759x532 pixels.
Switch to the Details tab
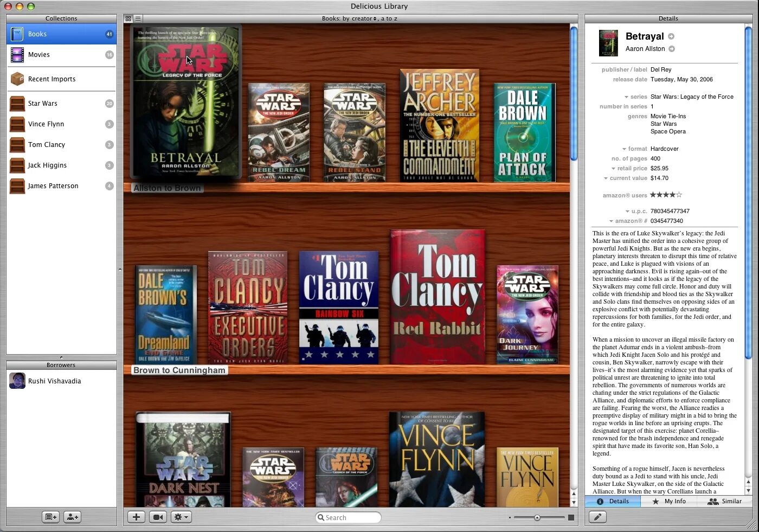pos(613,502)
